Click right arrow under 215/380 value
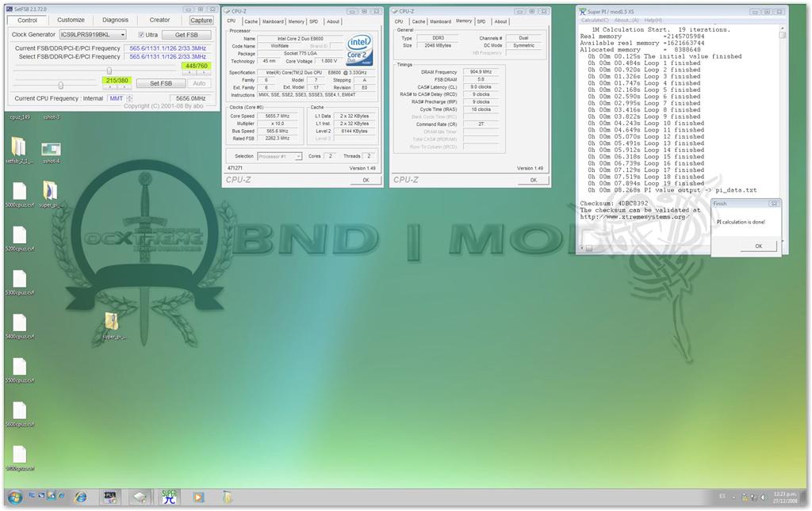812x511 pixels. 124,87
